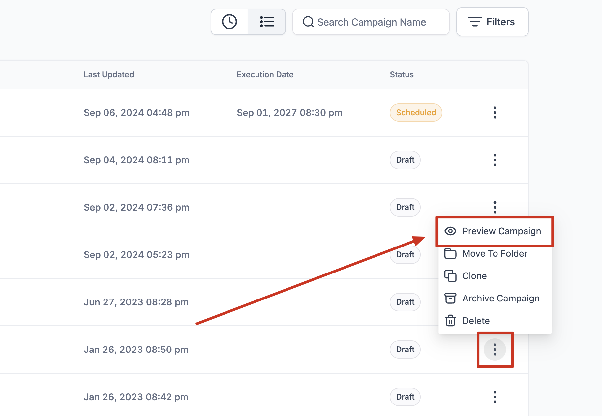602x416 pixels.
Task: Switch to the list view
Action: 267,22
